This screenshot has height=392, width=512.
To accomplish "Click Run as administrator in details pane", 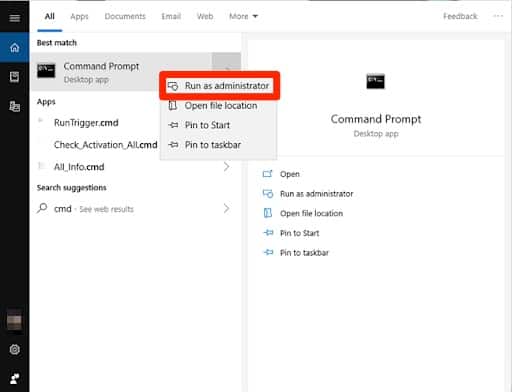I will tap(316, 194).
